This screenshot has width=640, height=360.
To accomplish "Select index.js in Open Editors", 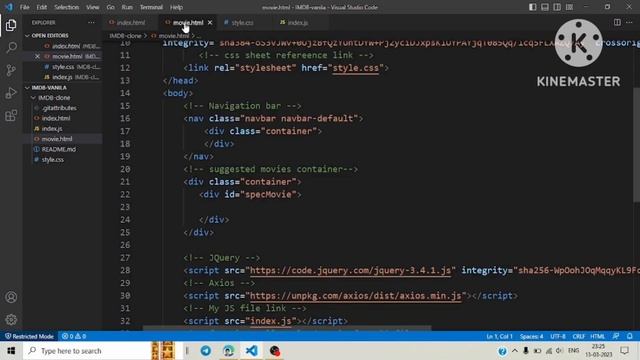I will tap(62, 77).
